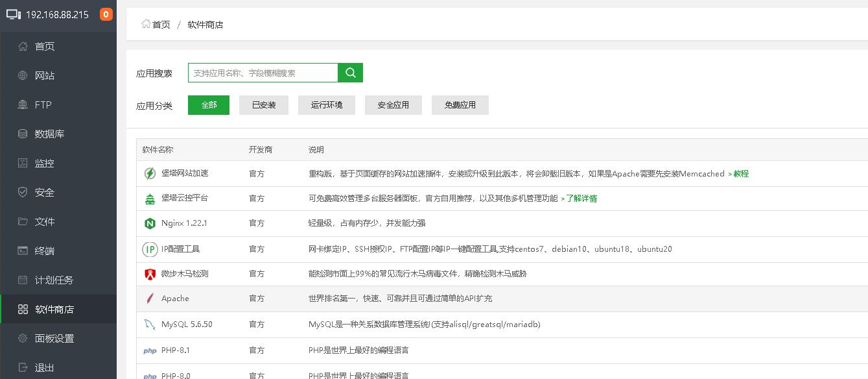Image resolution: width=868 pixels, height=379 pixels.
Task: Filter apps by 已安装
Action: 264,104
